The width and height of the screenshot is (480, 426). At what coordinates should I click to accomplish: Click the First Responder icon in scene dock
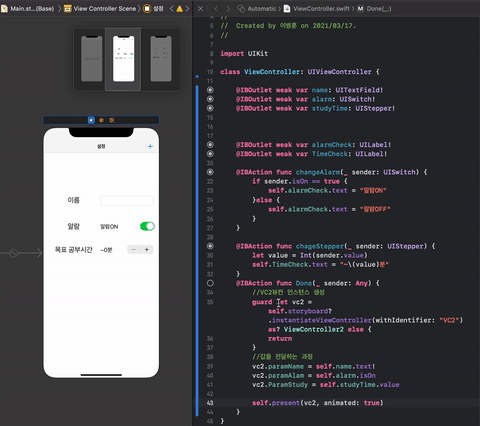(101, 120)
